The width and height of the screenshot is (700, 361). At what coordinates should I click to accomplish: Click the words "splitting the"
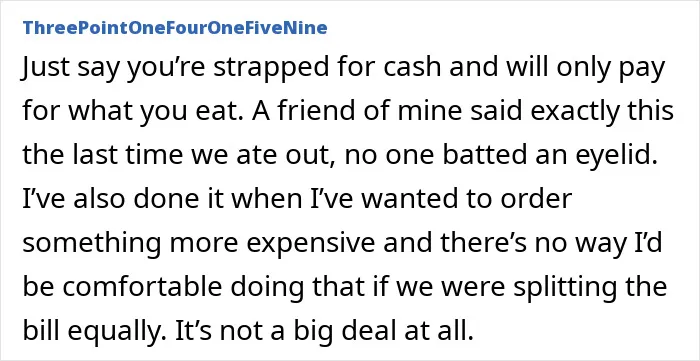tap(590, 286)
